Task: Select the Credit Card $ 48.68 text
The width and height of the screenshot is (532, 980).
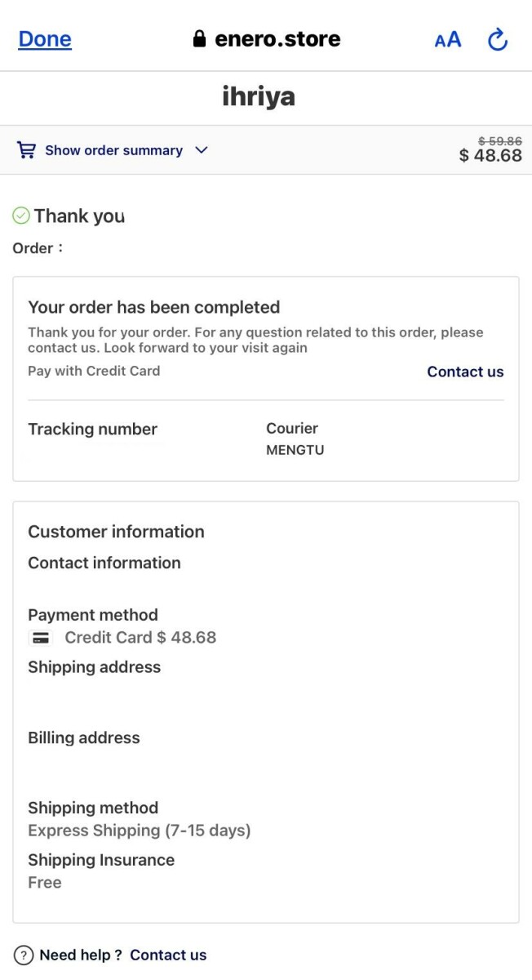Action: [140, 638]
